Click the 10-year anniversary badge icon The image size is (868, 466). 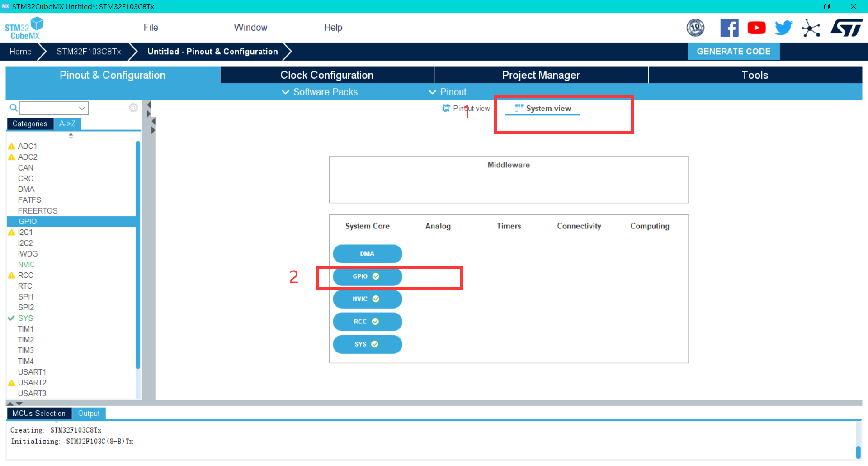pyautogui.click(x=695, y=28)
